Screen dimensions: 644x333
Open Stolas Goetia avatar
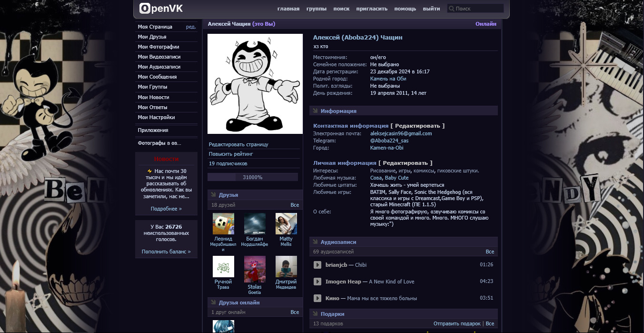(255, 269)
